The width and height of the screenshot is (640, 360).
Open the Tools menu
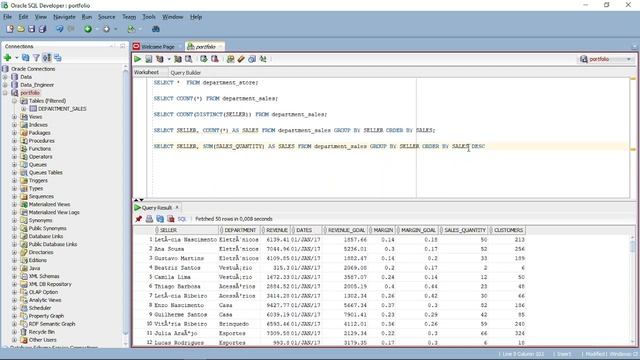(x=149, y=17)
